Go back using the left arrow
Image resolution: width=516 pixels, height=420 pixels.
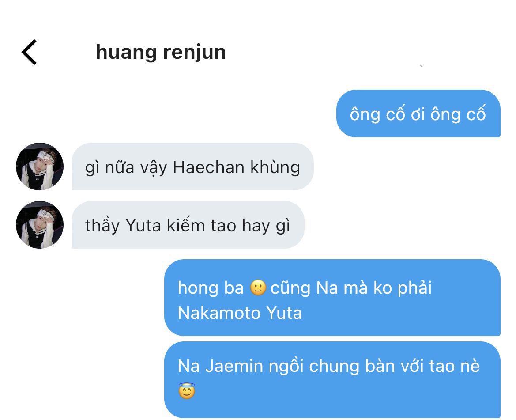pos(29,52)
